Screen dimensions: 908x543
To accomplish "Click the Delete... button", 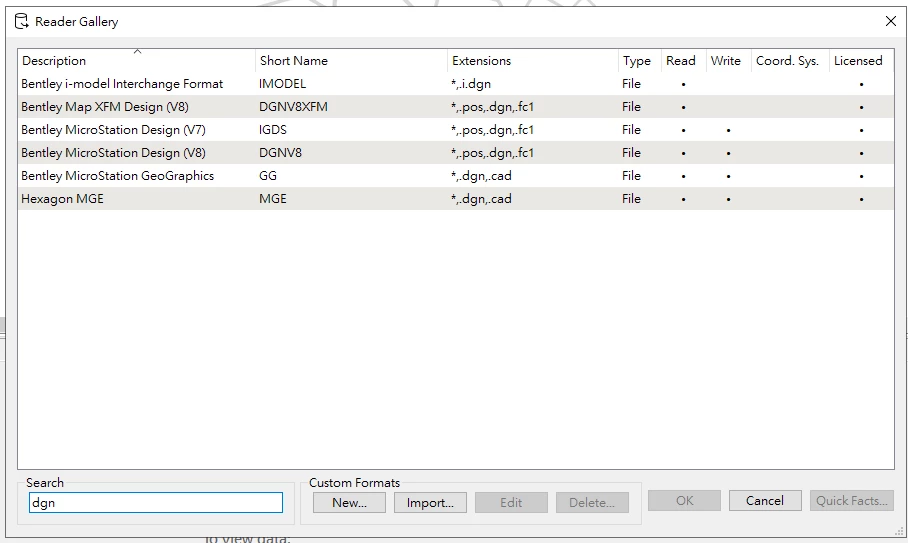I will click(592, 502).
